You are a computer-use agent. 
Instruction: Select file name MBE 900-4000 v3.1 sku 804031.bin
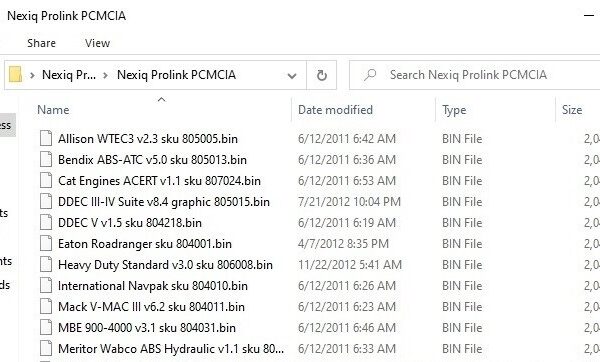(x=147, y=328)
